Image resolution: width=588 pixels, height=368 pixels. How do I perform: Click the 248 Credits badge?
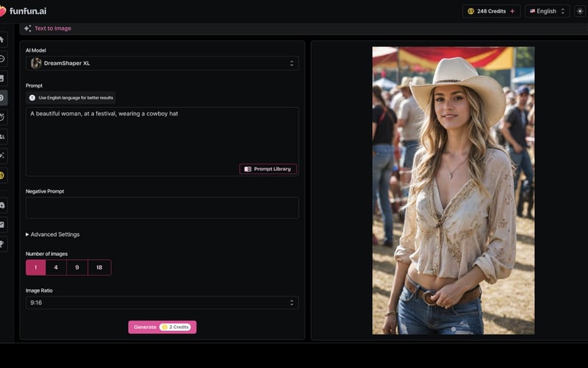coord(491,11)
